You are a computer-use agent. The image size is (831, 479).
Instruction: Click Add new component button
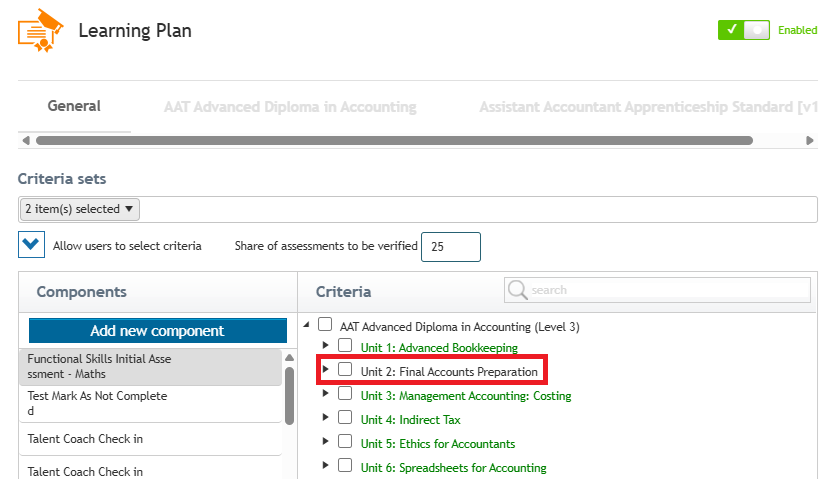pyautogui.click(x=158, y=331)
